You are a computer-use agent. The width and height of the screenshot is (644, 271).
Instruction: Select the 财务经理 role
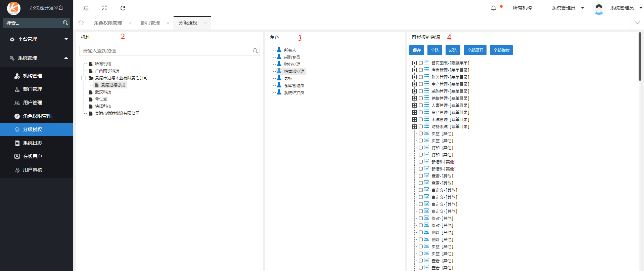[292, 64]
